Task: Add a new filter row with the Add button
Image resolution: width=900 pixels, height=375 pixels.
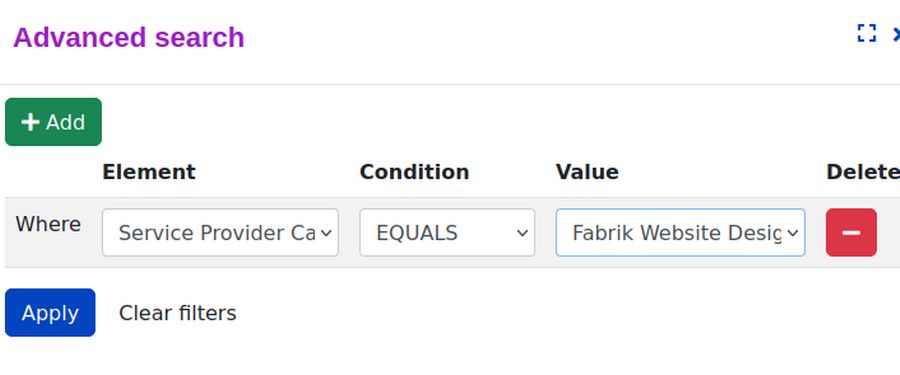Action: tap(53, 122)
